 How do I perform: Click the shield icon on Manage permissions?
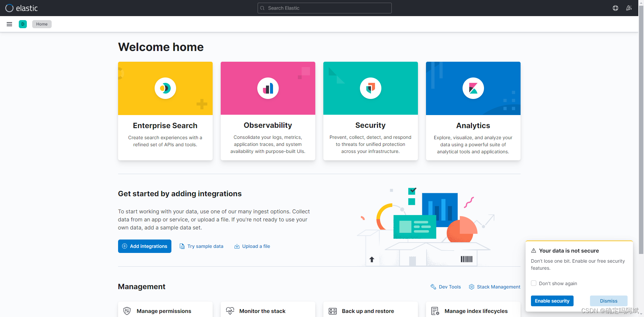(x=127, y=311)
